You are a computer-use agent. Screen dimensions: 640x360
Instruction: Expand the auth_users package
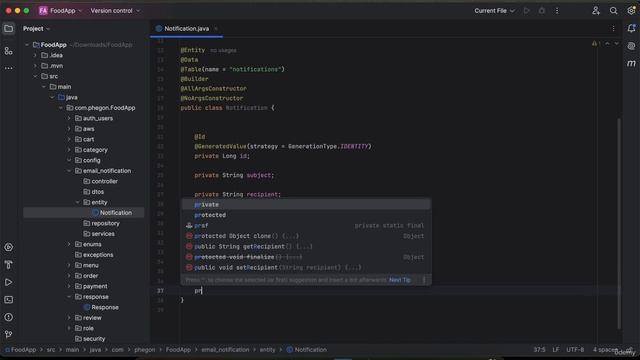[69, 118]
